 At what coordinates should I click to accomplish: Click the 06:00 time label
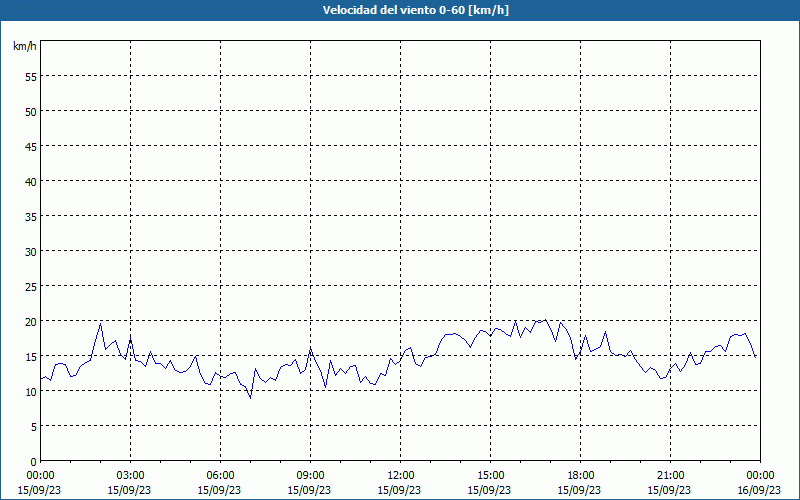click(x=220, y=476)
